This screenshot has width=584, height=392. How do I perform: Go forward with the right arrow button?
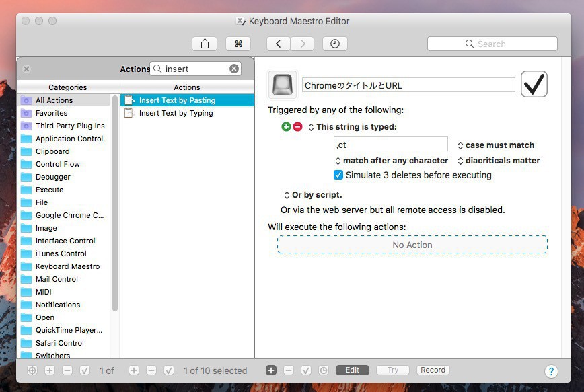(302, 44)
